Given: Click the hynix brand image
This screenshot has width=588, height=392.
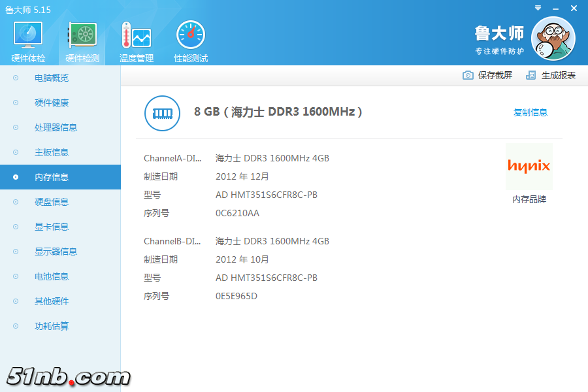Looking at the screenshot, I should 529,166.
